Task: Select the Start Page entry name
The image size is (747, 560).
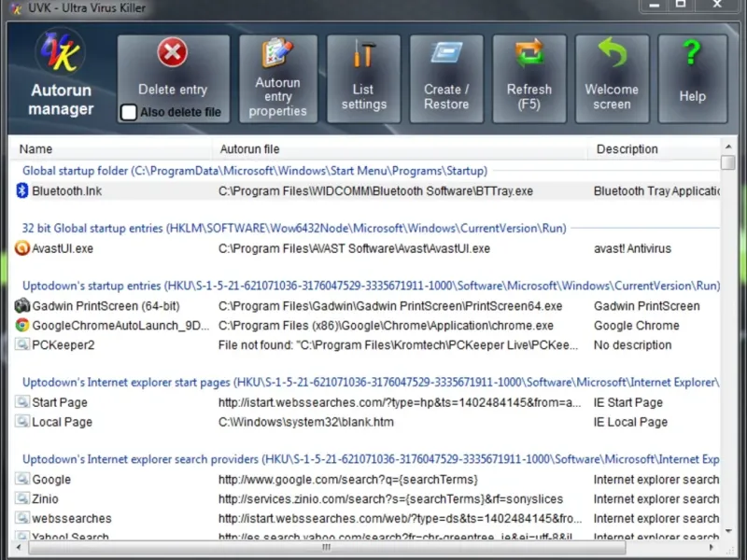Action: pyautogui.click(x=60, y=403)
